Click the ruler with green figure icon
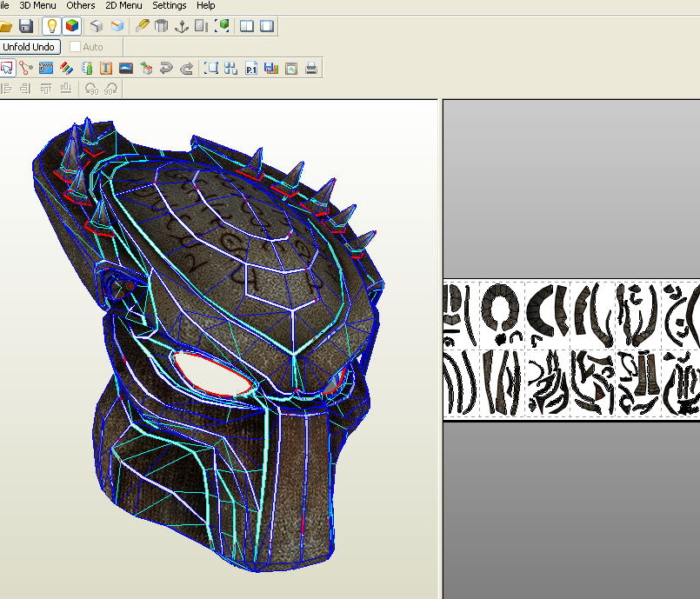Image resolution: width=700 pixels, height=599 pixels. coord(87,69)
